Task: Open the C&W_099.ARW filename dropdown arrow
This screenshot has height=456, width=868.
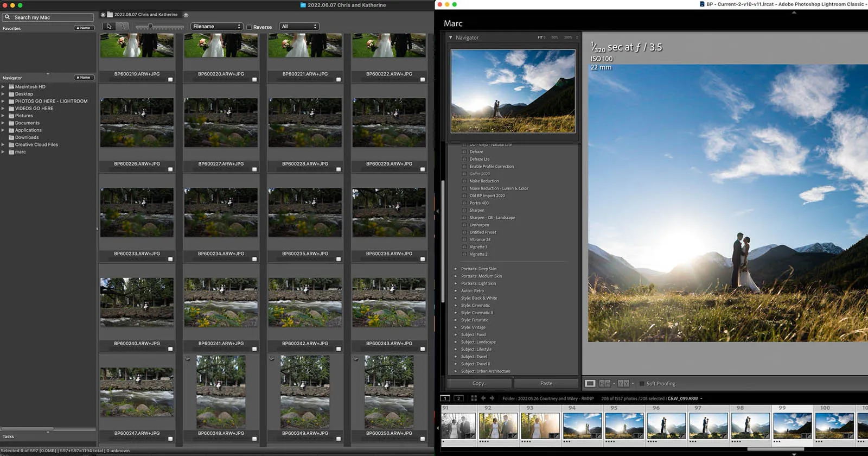Action: 701,398
